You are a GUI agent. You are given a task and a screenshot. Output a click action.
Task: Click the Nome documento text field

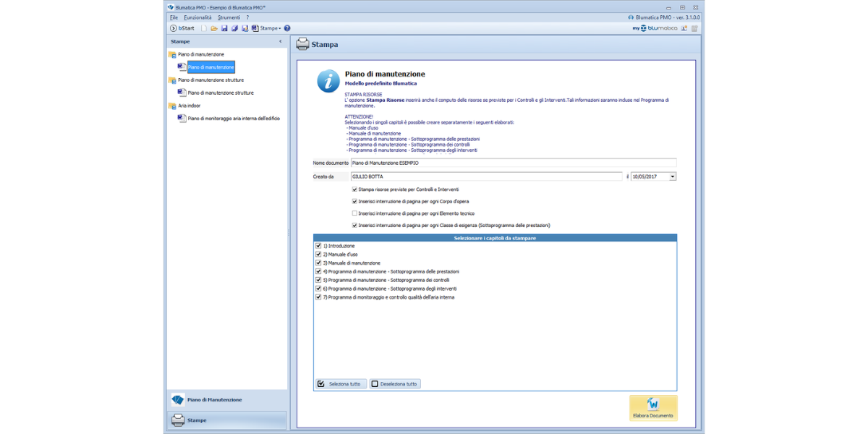pos(513,163)
